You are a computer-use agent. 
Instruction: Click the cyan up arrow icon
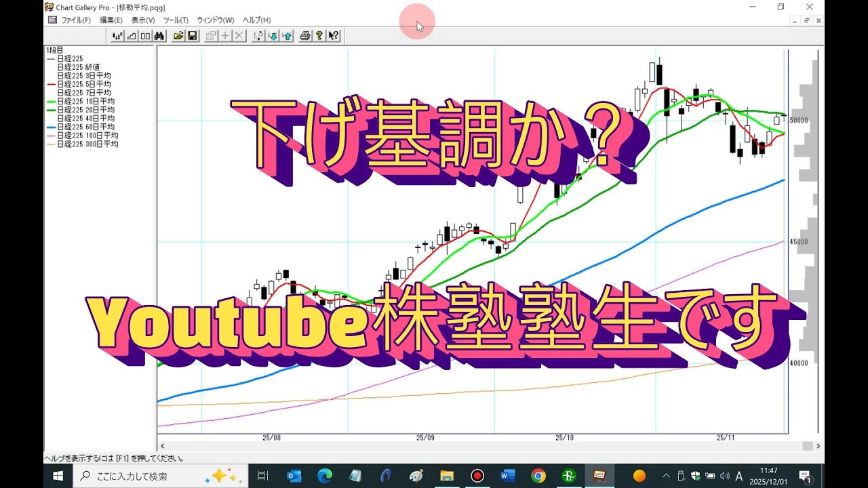(286, 36)
